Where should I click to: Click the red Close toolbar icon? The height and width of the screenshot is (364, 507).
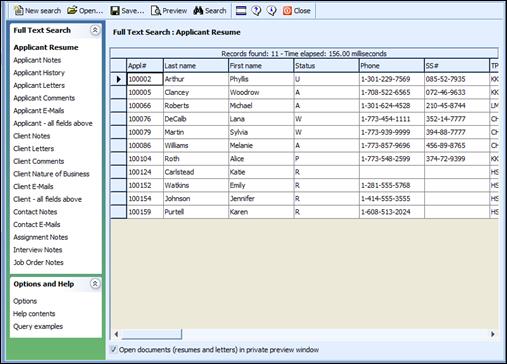[x=287, y=11]
